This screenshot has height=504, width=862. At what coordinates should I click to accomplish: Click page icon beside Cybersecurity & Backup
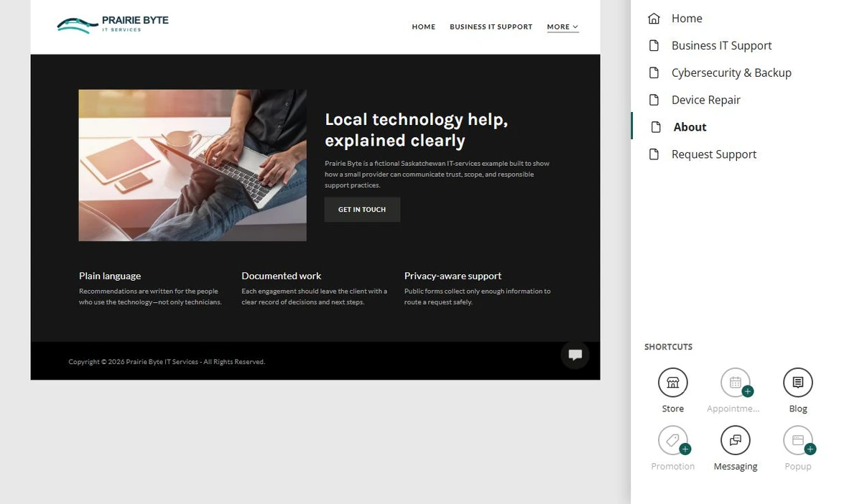tap(654, 73)
